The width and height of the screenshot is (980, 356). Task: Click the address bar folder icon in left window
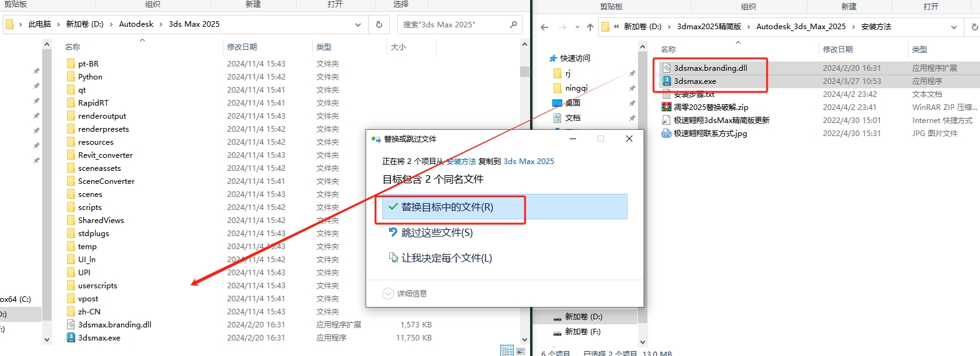(x=9, y=24)
